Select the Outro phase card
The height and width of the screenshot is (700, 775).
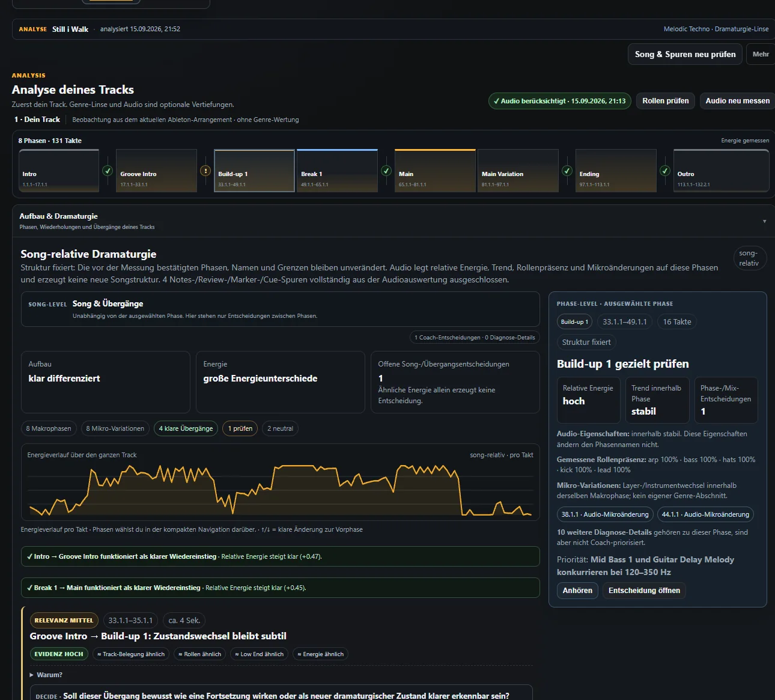[721, 171]
